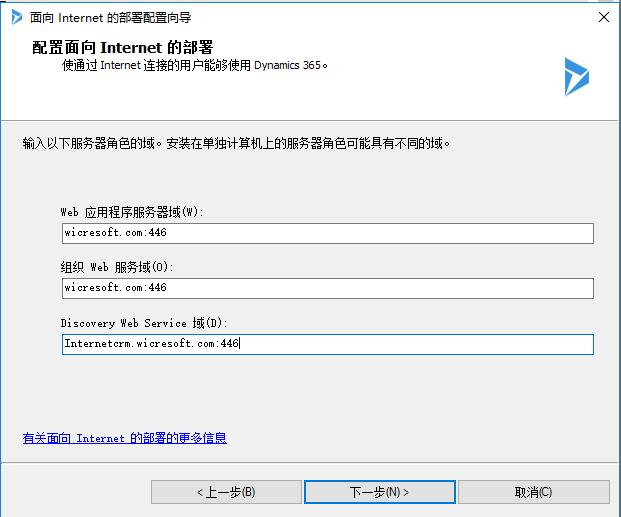Click the 'Web 应用程序服务器域(W):' label
This screenshot has height=517, width=621.
click(132, 212)
